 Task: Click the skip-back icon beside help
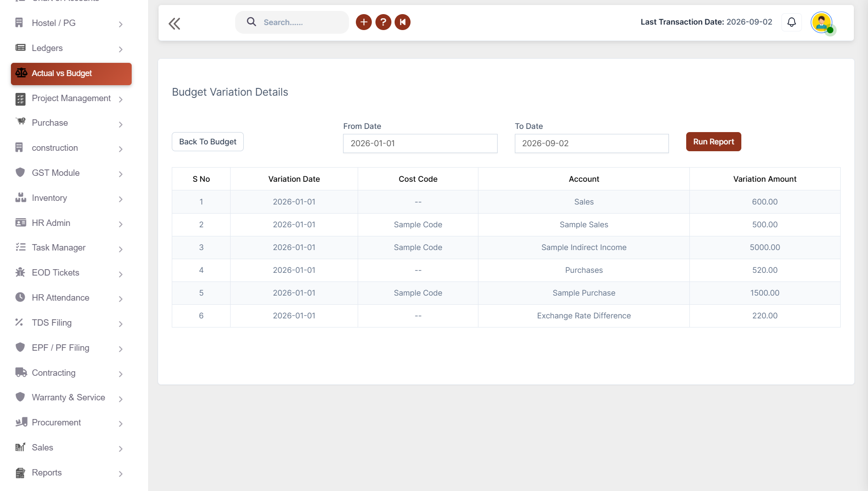tap(403, 22)
